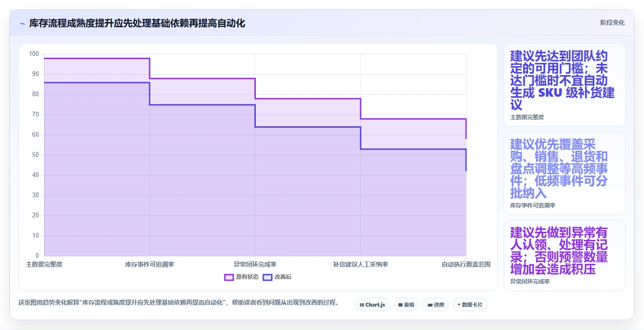Click the 自动执行覆盖范围 x-axis label
Image resolution: width=644 pixels, height=330 pixels.
(466, 264)
